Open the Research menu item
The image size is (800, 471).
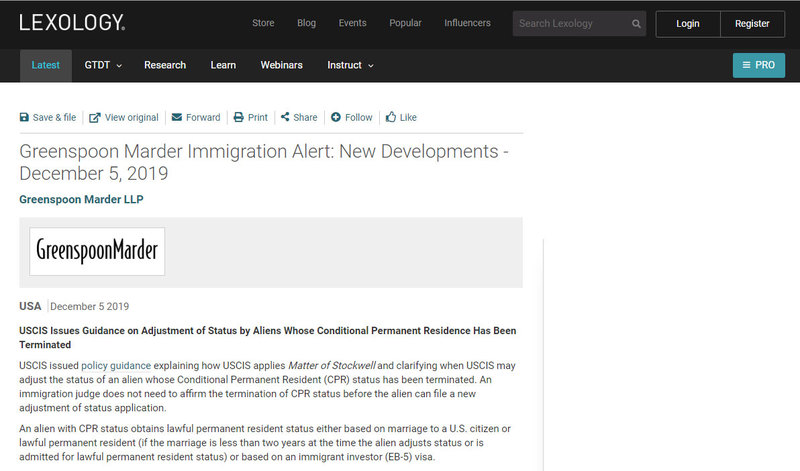pyautogui.click(x=165, y=65)
